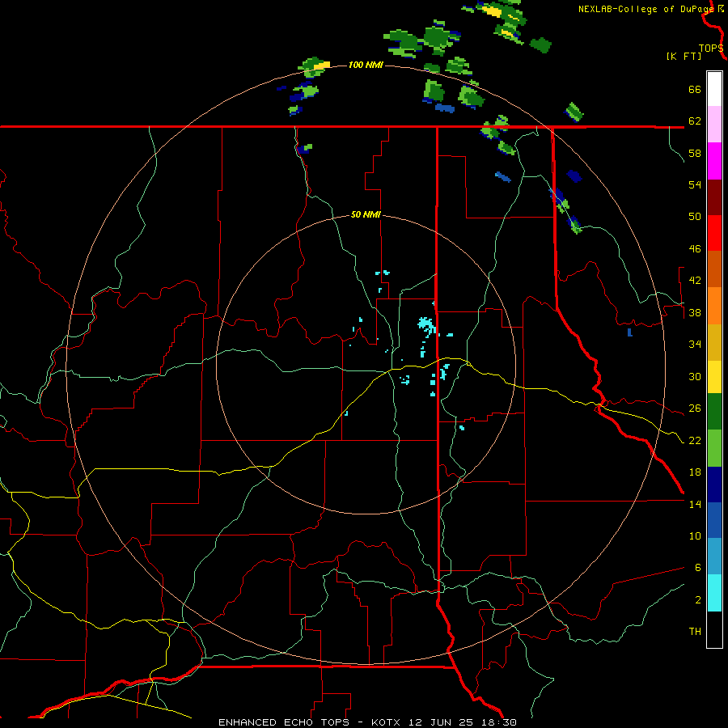The width and height of the screenshot is (728, 728).
Task: Click the [K FT] units label
Action: [684, 56]
